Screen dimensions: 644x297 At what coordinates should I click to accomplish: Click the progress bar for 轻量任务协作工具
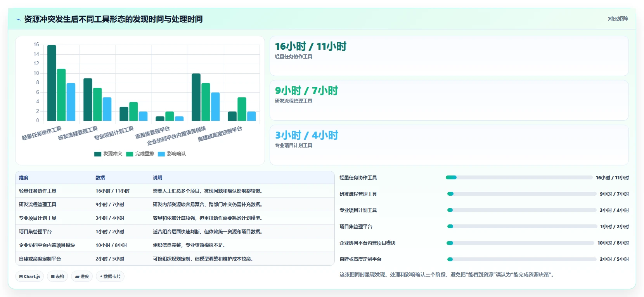click(519, 177)
